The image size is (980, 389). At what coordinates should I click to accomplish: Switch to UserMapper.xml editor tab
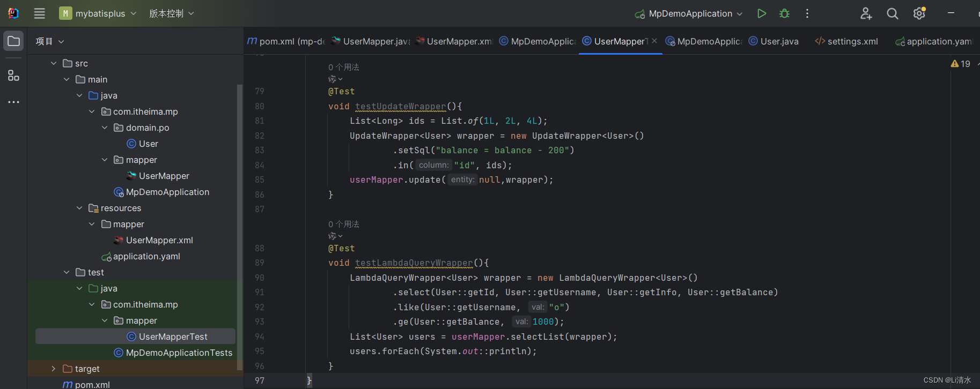pyautogui.click(x=454, y=41)
